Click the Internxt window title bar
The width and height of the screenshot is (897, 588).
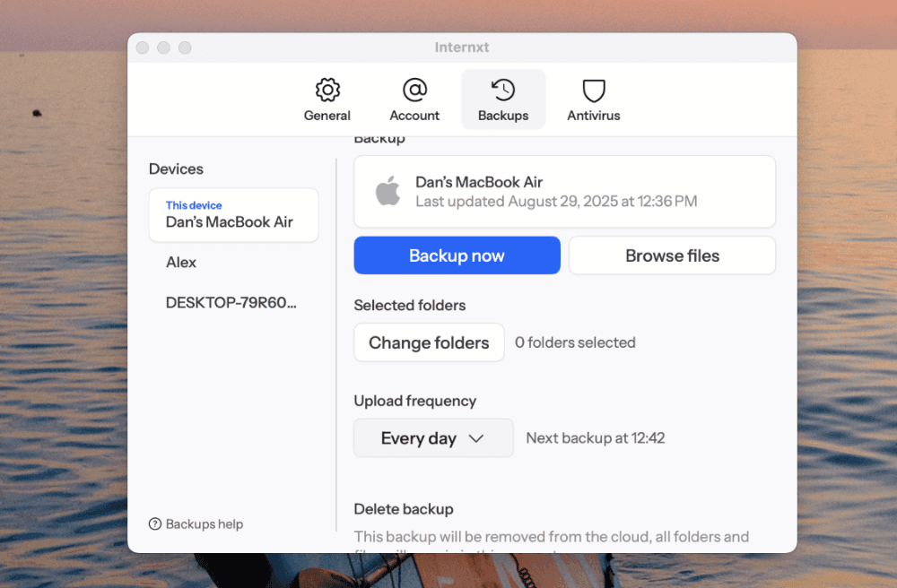pos(463,48)
